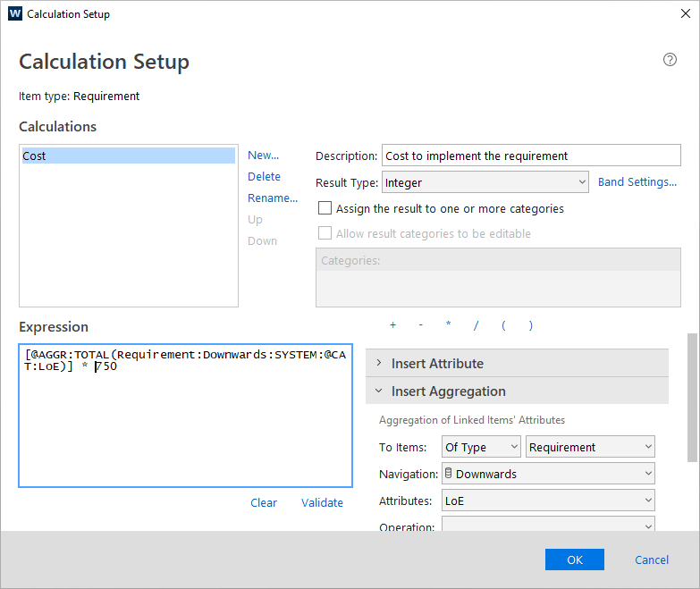Insert the plus operator into expression
This screenshot has height=589, width=700.
(x=392, y=325)
